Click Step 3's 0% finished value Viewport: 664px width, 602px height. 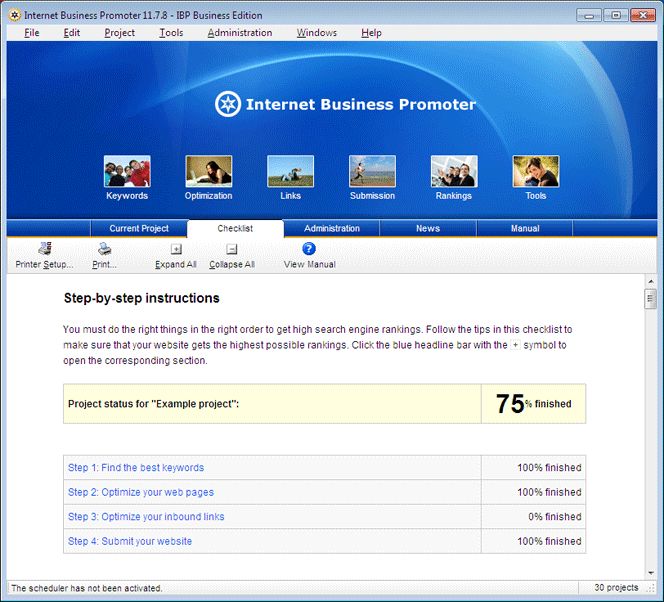coord(555,516)
